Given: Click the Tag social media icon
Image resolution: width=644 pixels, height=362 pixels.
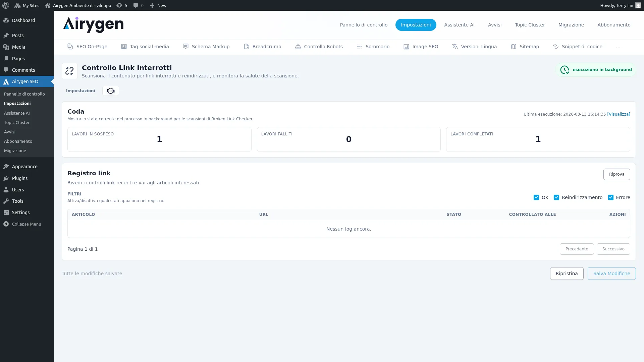Looking at the screenshot, I should tap(124, 47).
